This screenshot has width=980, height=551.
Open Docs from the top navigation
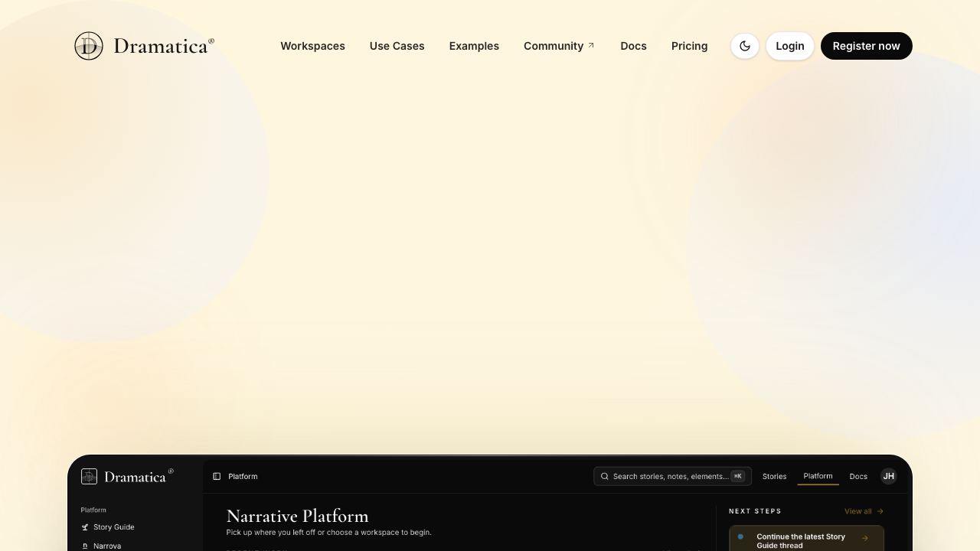(633, 46)
